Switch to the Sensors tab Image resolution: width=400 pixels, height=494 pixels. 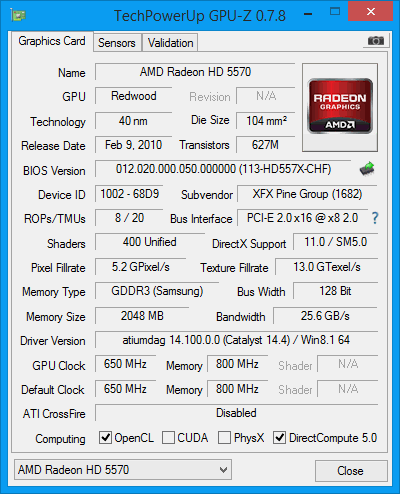coord(117,43)
